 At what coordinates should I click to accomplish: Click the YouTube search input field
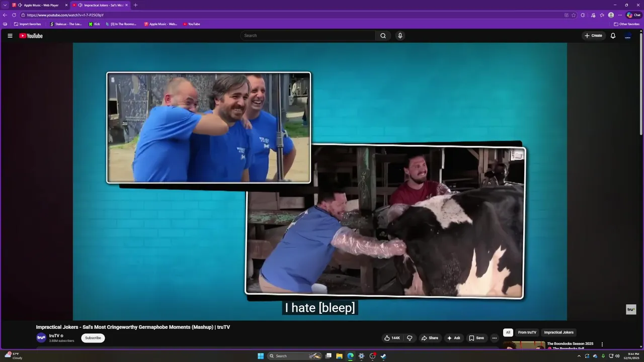coord(307,36)
